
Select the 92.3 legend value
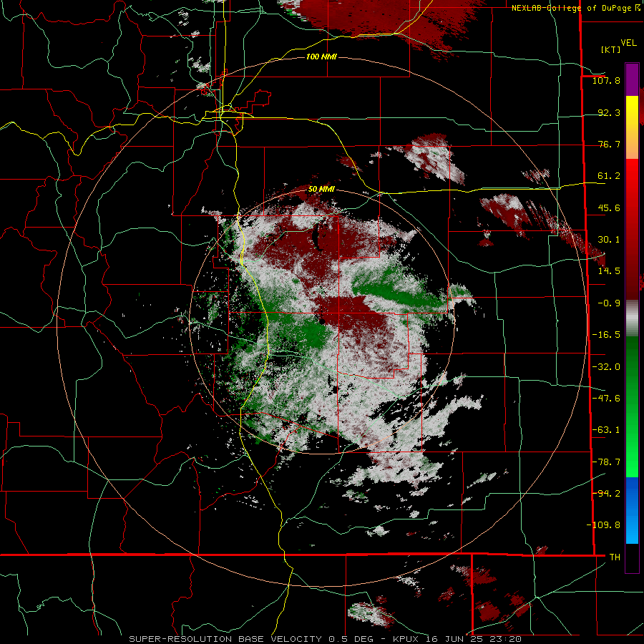point(609,112)
